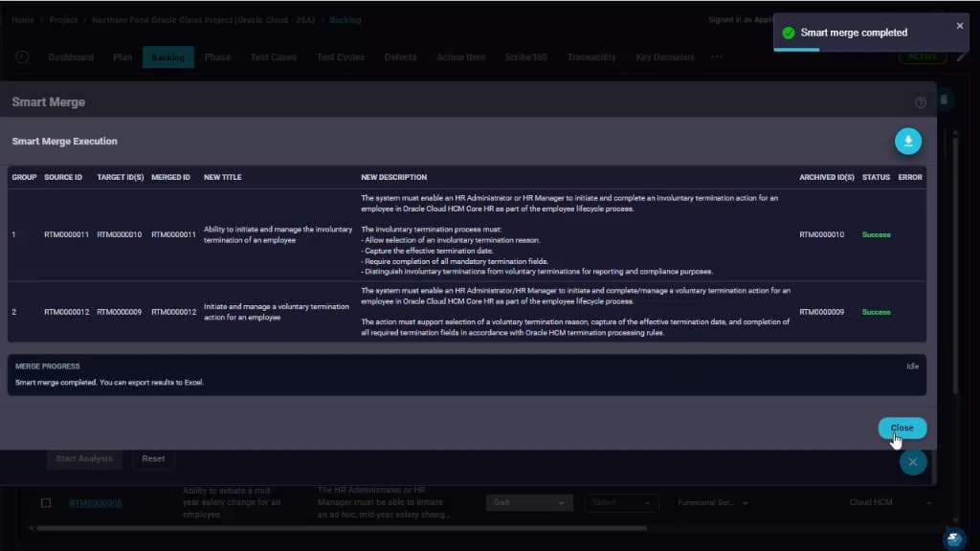
Task: Expand the Functional Set dropdown
Action: (712, 503)
